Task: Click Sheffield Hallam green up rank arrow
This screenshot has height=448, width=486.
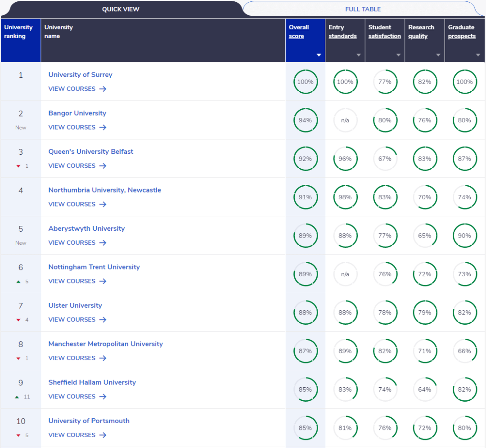Action: tap(17, 397)
